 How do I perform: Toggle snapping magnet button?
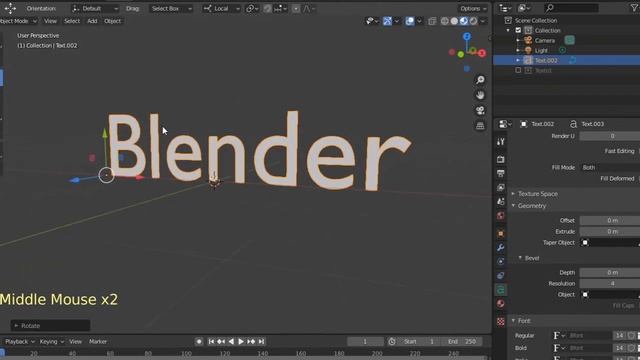[x=267, y=9]
